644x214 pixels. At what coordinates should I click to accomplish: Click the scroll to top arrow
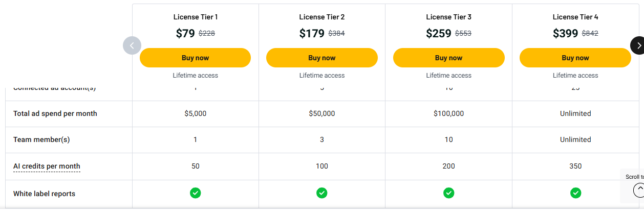(x=639, y=190)
